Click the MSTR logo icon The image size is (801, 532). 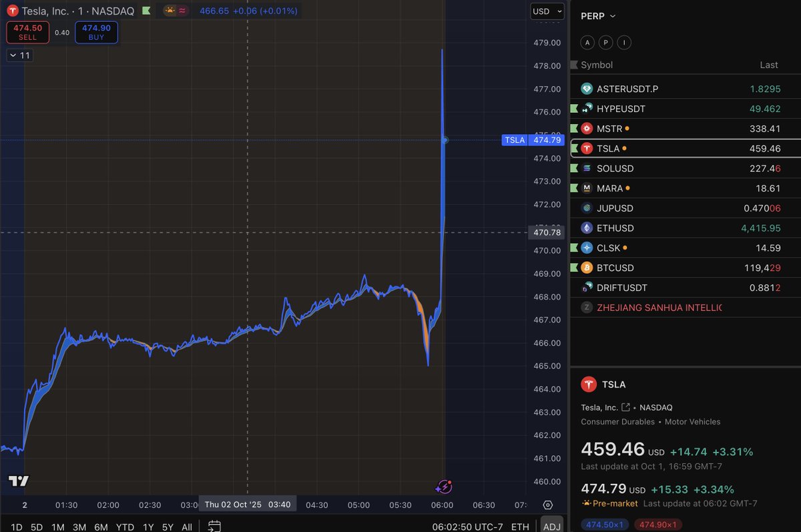click(x=587, y=128)
